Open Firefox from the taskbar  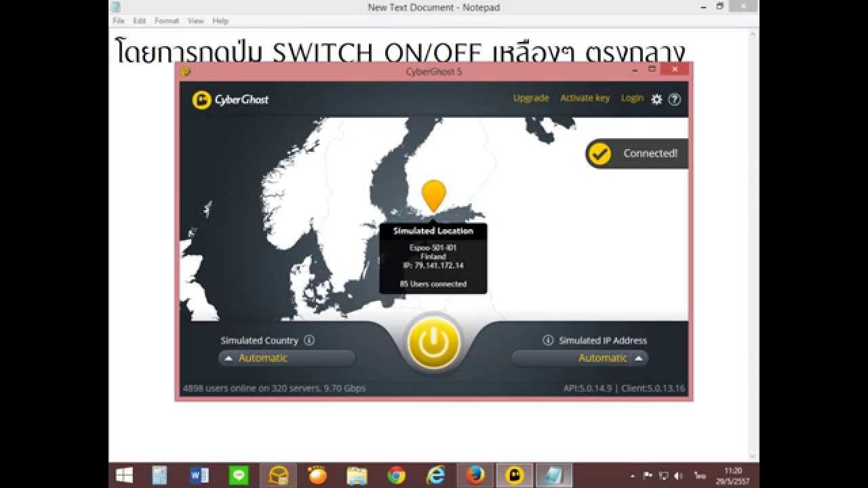[475, 475]
